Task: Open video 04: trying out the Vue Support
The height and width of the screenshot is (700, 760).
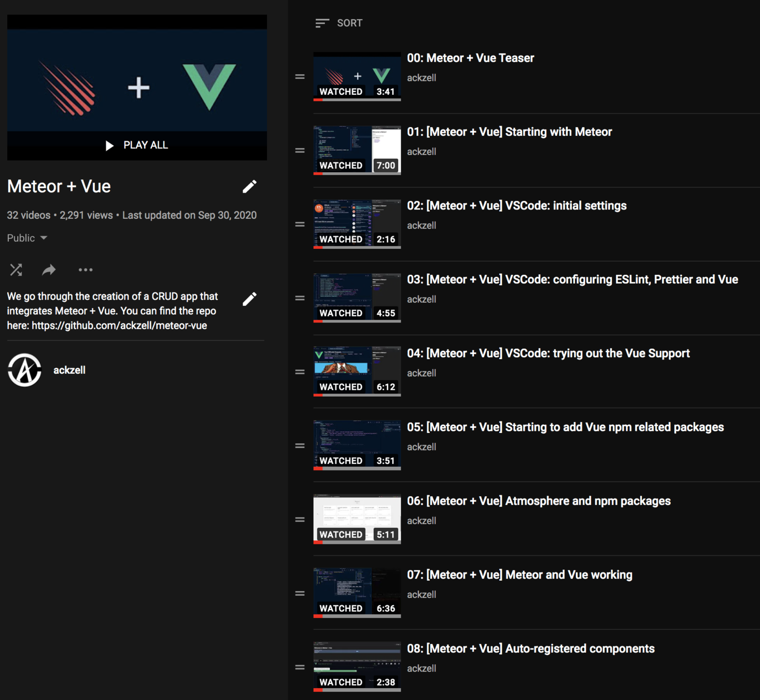Action: [x=548, y=353]
